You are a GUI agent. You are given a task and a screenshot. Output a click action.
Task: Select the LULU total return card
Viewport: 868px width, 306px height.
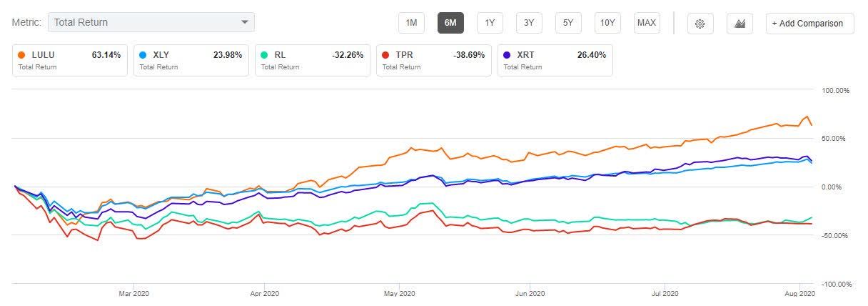pyautogui.click(x=70, y=61)
